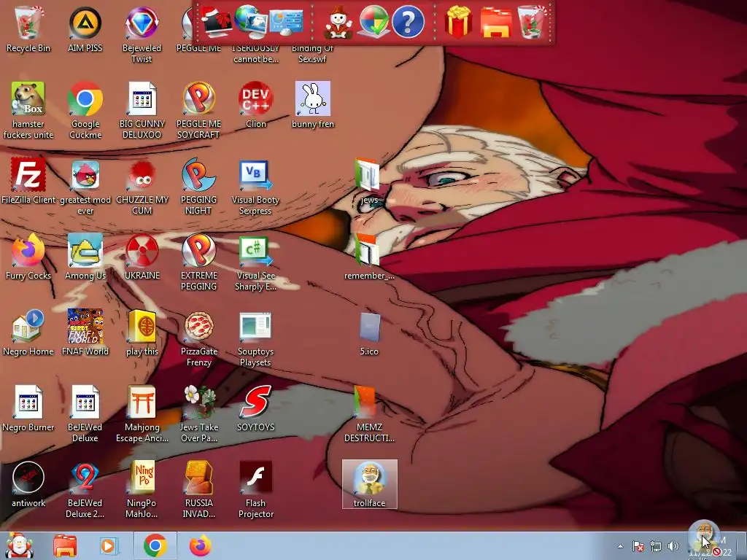Select the Visual See Sharply C# icon
The image size is (747, 560).
(x=256, y=262)
